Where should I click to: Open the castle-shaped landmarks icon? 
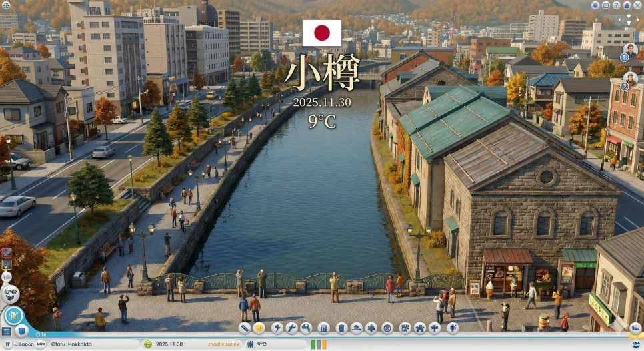[x=420, y=328]
